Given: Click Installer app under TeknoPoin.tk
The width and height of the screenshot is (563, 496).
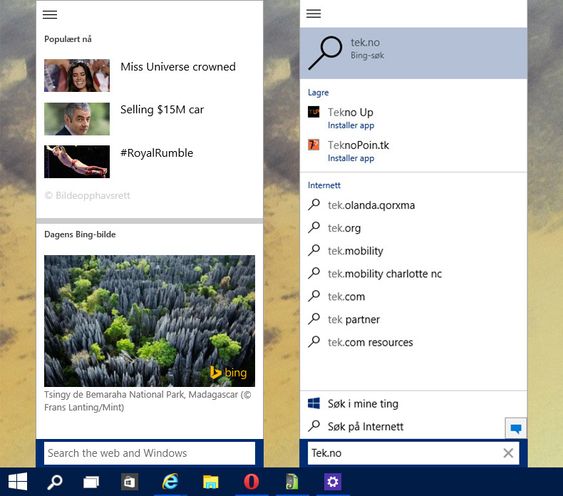Looking at the screenshot, I should pos(351,158).
